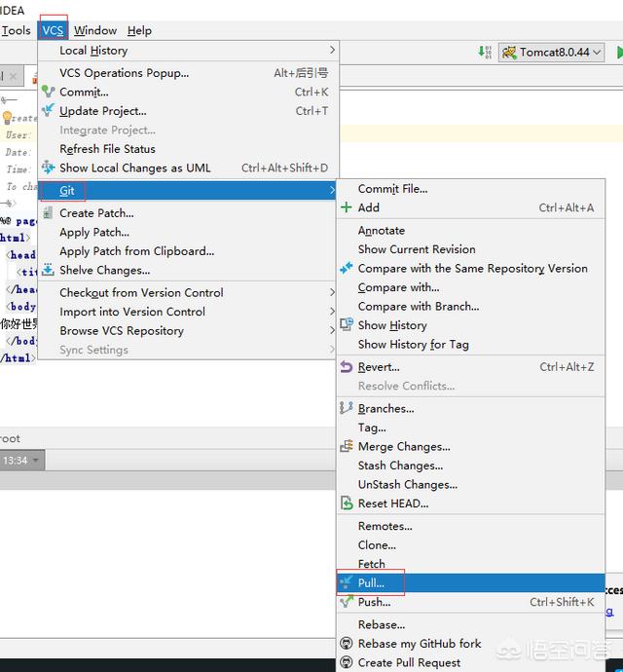Click the Update Project arrow icon

click(49, 111)
